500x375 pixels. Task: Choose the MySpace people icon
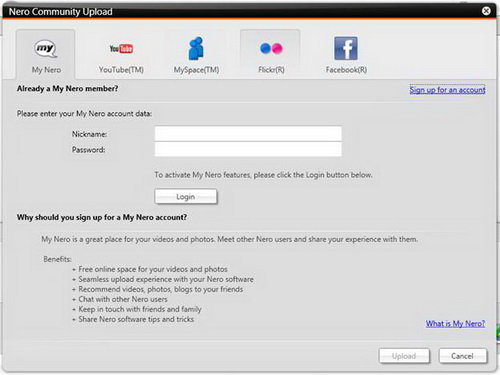click(196, 49)
